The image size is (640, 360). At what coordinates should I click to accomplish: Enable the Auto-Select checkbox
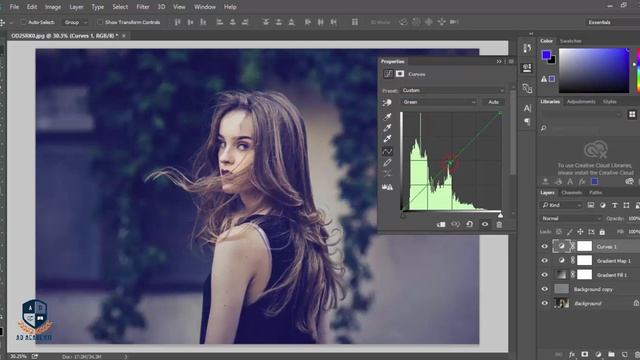point(23,22)
